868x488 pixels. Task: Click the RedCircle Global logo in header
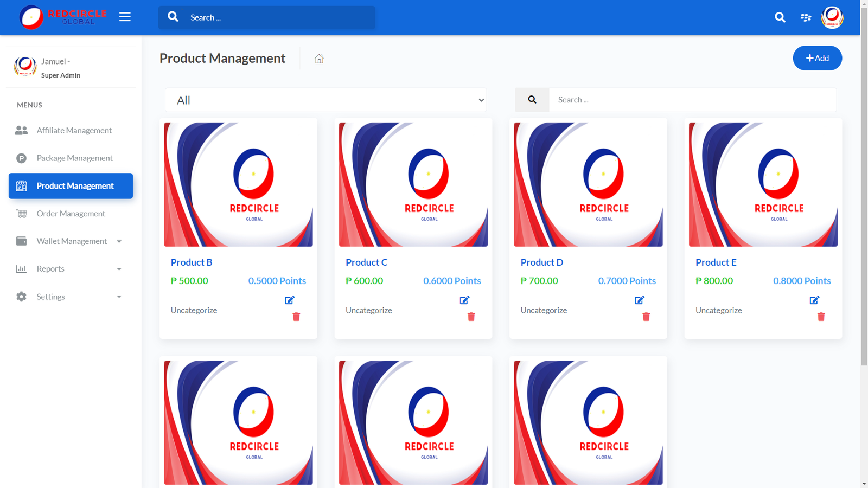coord(63,17)
